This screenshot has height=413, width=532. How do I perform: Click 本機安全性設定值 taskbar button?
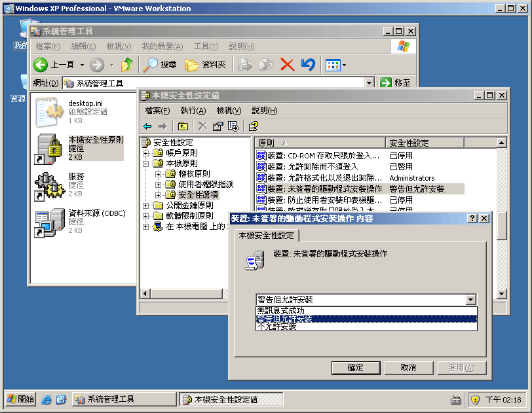(x=231, y=400)
